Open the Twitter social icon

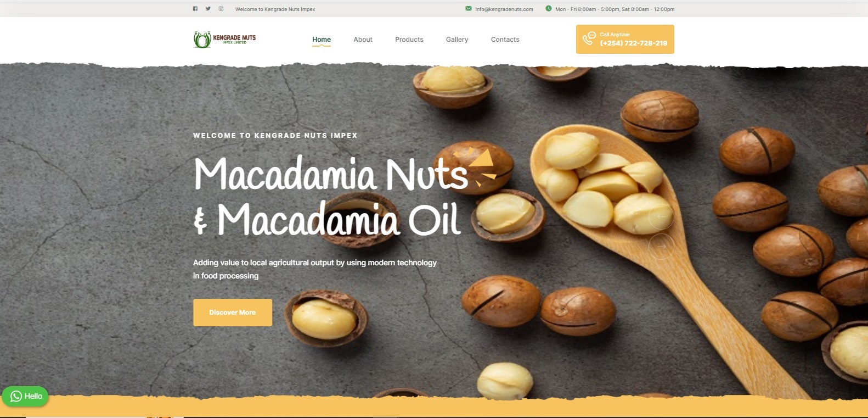208,9
